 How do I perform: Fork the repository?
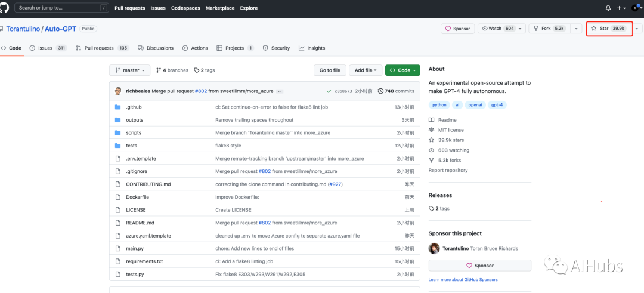[549, 29]
